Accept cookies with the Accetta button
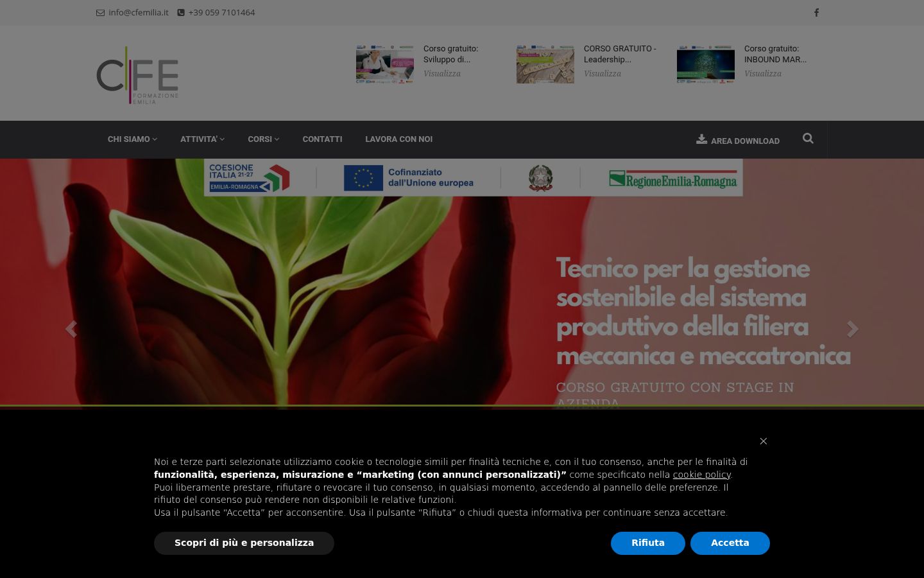 [x=730, y=543]
